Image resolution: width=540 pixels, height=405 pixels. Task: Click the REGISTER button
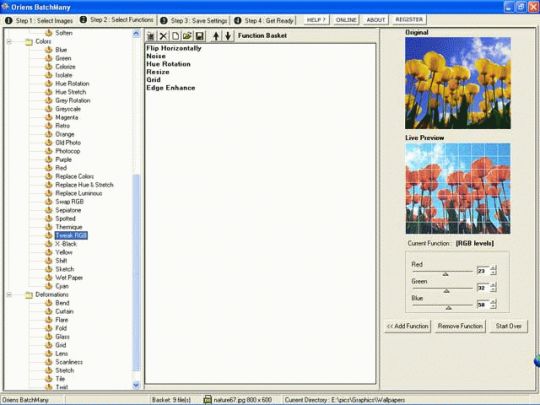point(409,20)
